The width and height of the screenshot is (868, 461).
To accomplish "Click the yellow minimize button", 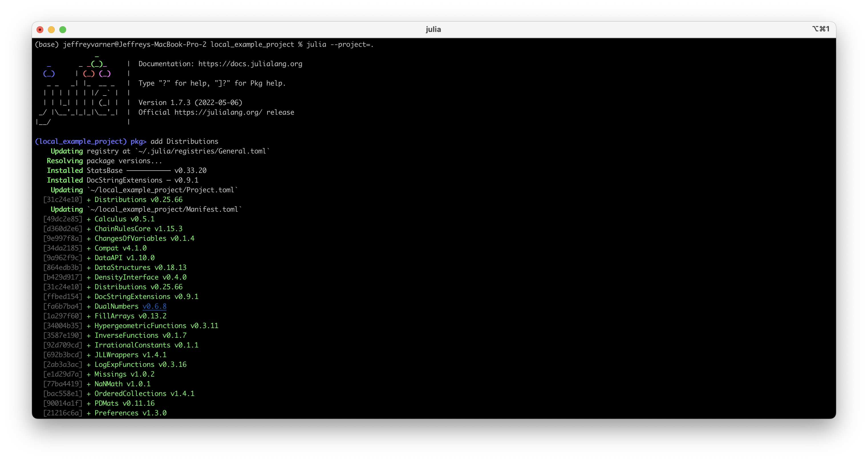I will point(51,30).
